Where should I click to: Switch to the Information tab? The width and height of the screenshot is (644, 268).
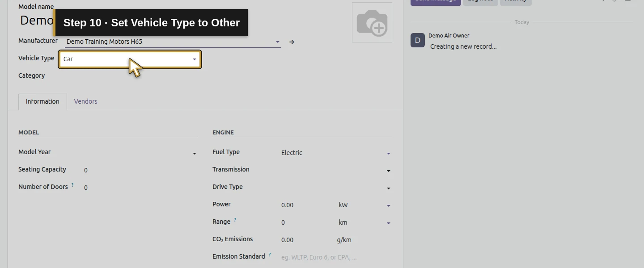tap(42, 101)
